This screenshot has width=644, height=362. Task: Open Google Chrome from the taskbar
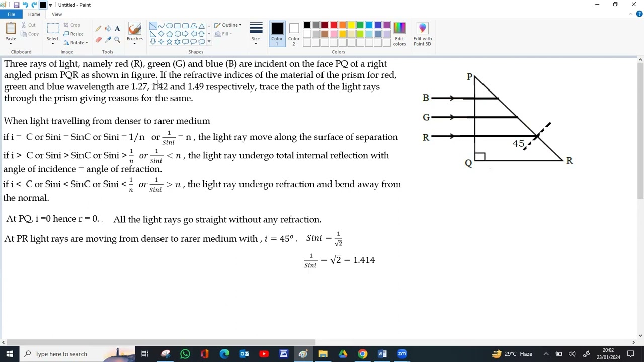pyautogui.click(x=362, y=354)
